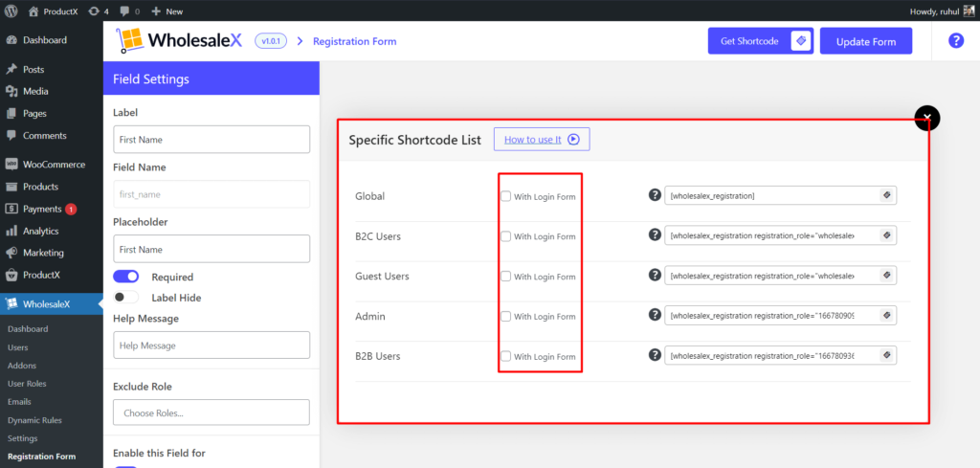The width and height of the screenshot is (980, 468).
Task: Open Emails submenu
Action: 19,402
